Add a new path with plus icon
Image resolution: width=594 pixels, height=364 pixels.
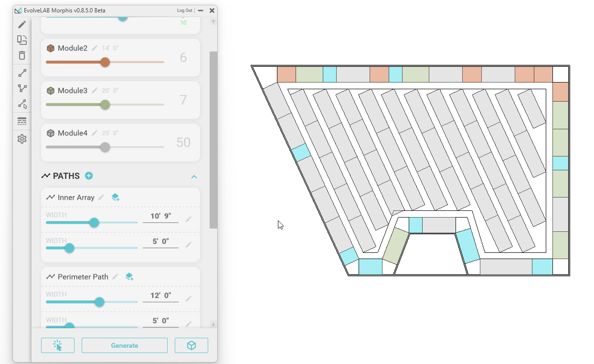pos(89,176)
